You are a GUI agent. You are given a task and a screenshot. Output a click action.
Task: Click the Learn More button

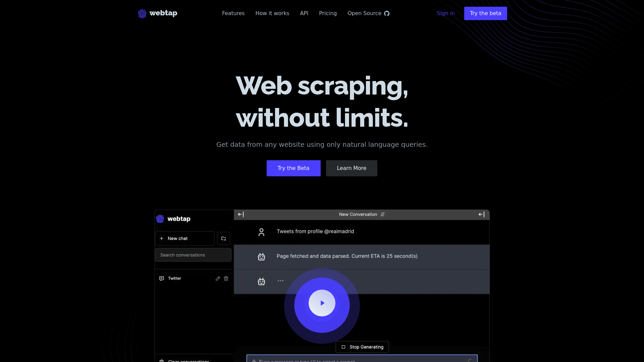[351, 168]
